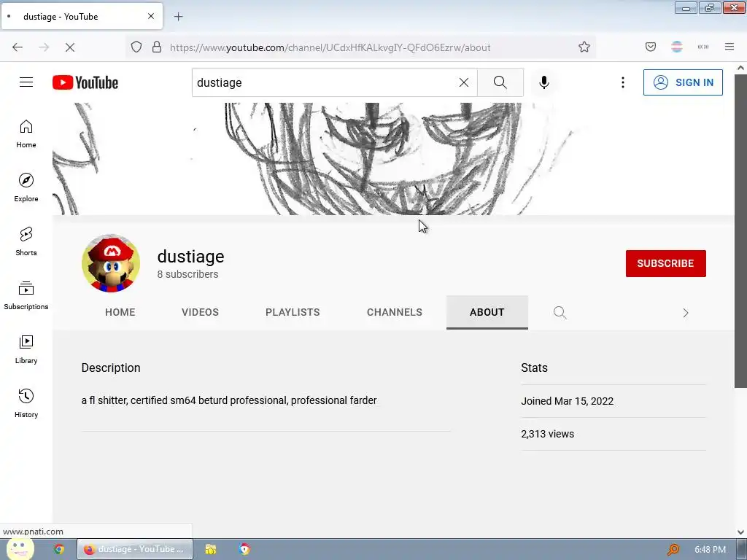
Task: Click the '2,313 views' stat
Action: click(x=547, y=434)
